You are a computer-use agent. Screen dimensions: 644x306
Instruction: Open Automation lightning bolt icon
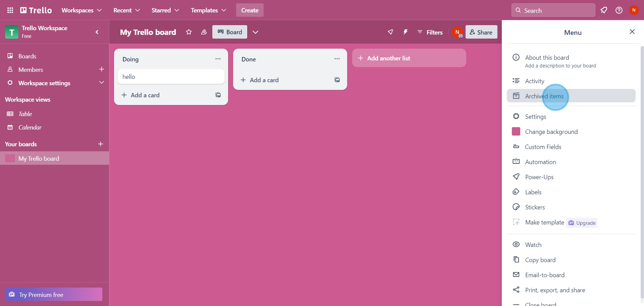coord(406,32)
